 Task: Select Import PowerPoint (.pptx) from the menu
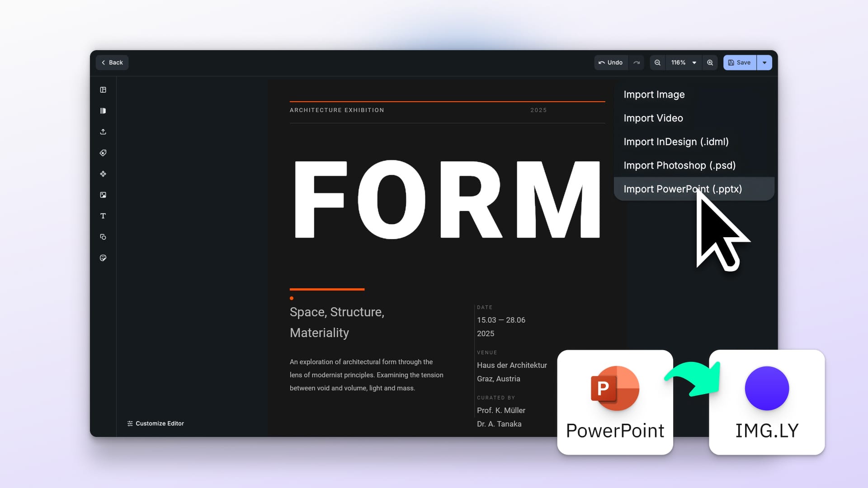coord(683,189)
